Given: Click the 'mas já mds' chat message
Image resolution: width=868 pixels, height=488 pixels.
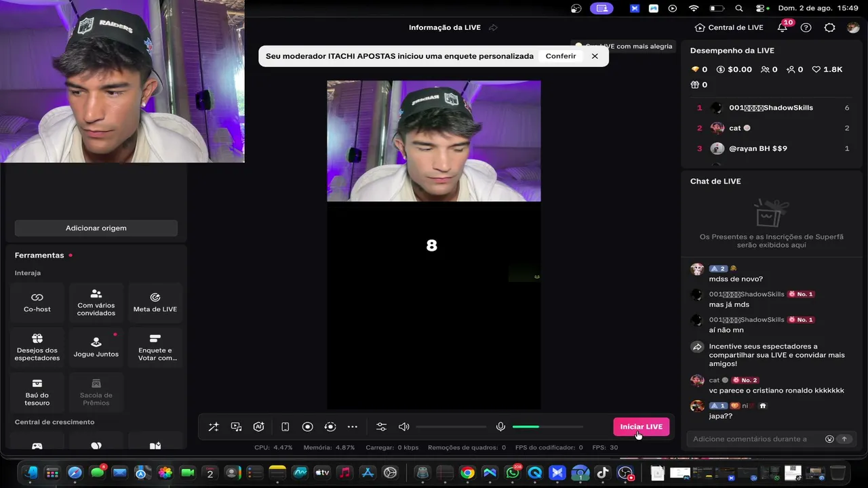Looking at the screenshot, I should click(x=729, y=305).
